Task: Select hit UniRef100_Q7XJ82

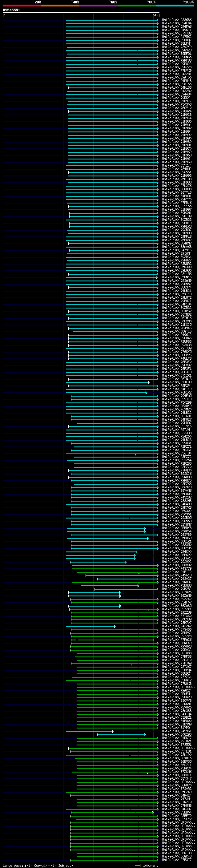Action: click(176, 33)
